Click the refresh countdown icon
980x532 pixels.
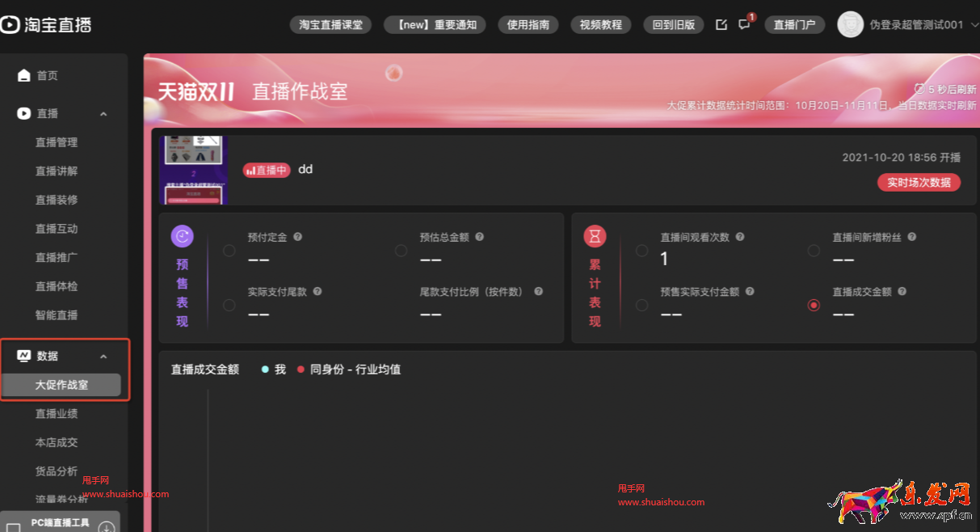[x=919, y=88]
